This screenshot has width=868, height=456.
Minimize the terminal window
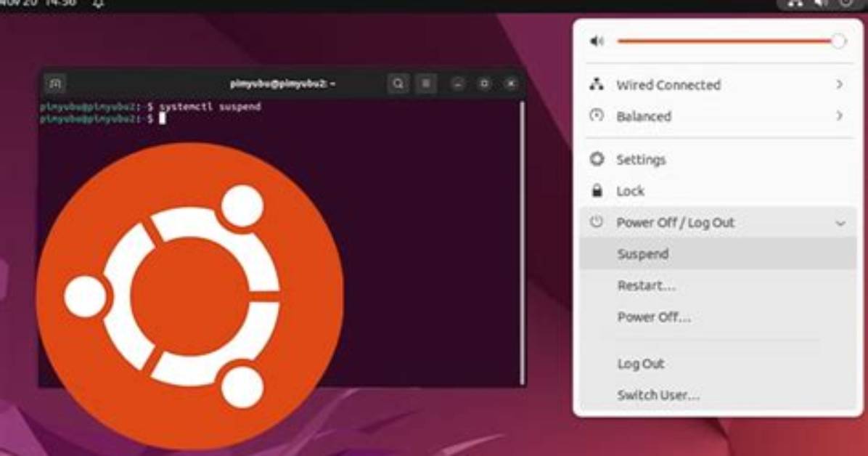458,84
